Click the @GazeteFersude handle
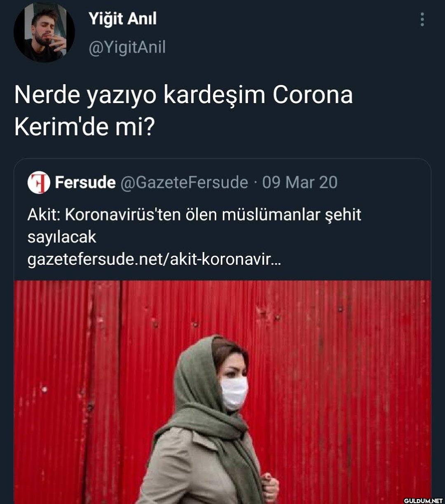 click(184, 182)
